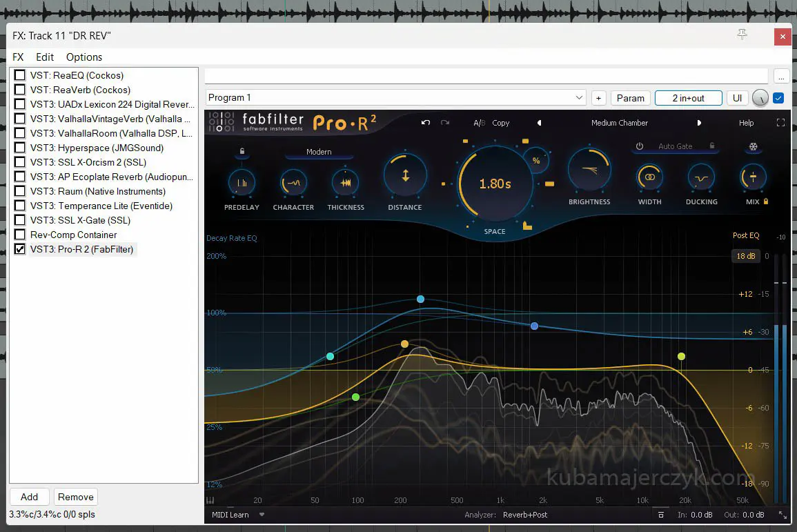Open the Options menu
797x532 pixels.
click(x=83, y=57)
